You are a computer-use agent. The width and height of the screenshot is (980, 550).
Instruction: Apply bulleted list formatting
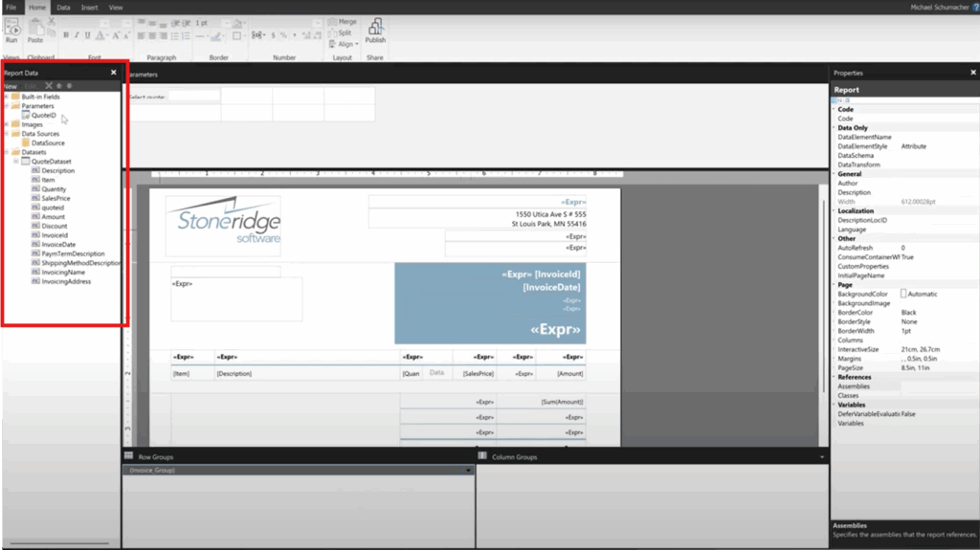click(175, 36)
